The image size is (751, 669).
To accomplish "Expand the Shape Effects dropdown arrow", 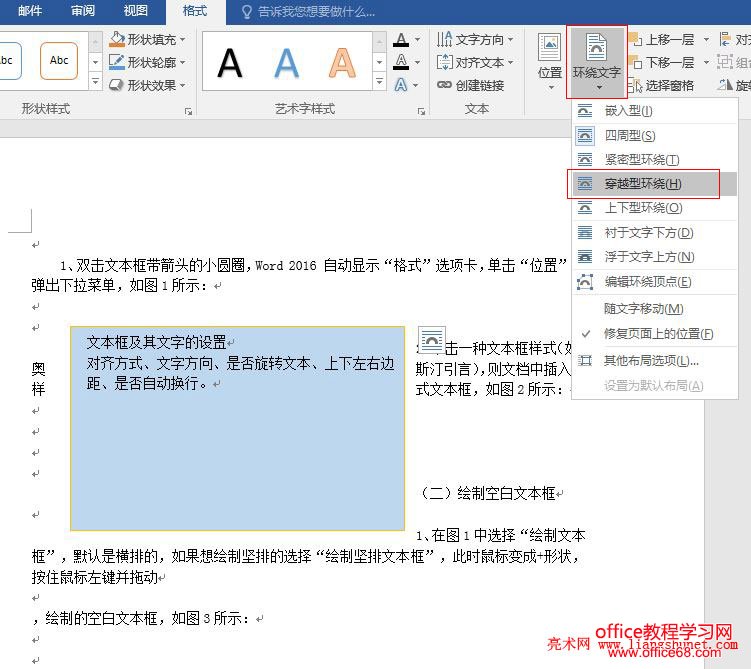I will click(182, 86).
